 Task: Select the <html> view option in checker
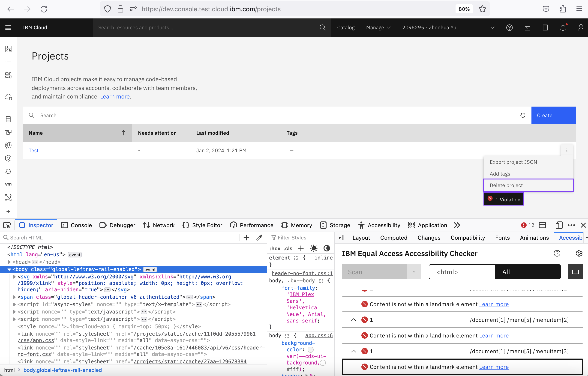(x=462, y=272)
